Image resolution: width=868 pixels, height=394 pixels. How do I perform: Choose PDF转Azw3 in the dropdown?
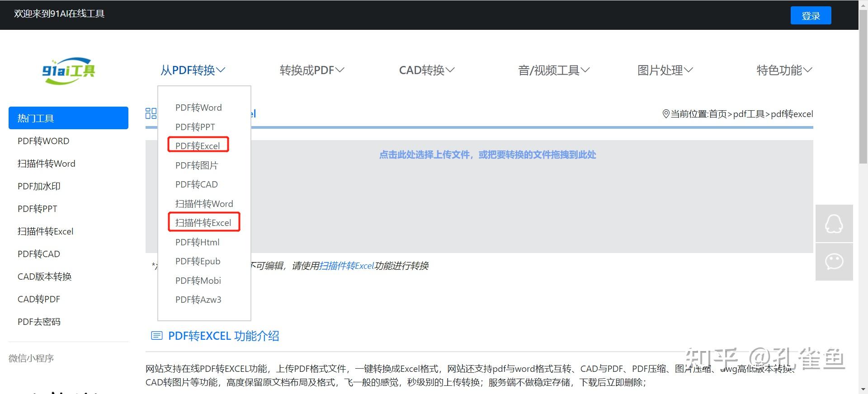coord(198,300)
